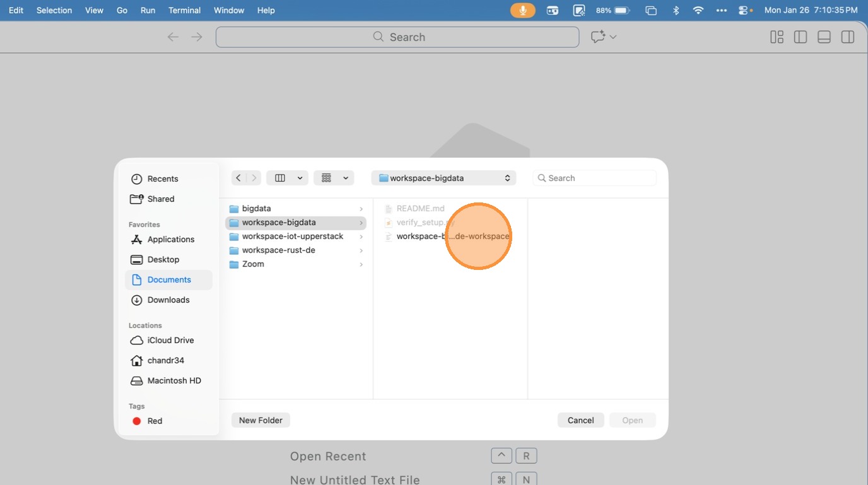This screenshot has width=868, height=485.
Task: Select Documents in the Favorites list
Action: (x=169, y=280)
